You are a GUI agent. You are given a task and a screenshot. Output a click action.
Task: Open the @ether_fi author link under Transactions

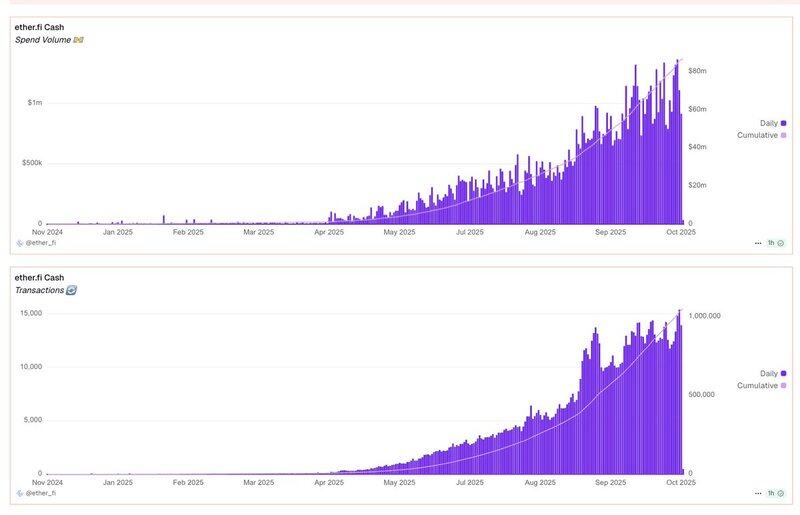click(x=41, y=493)
